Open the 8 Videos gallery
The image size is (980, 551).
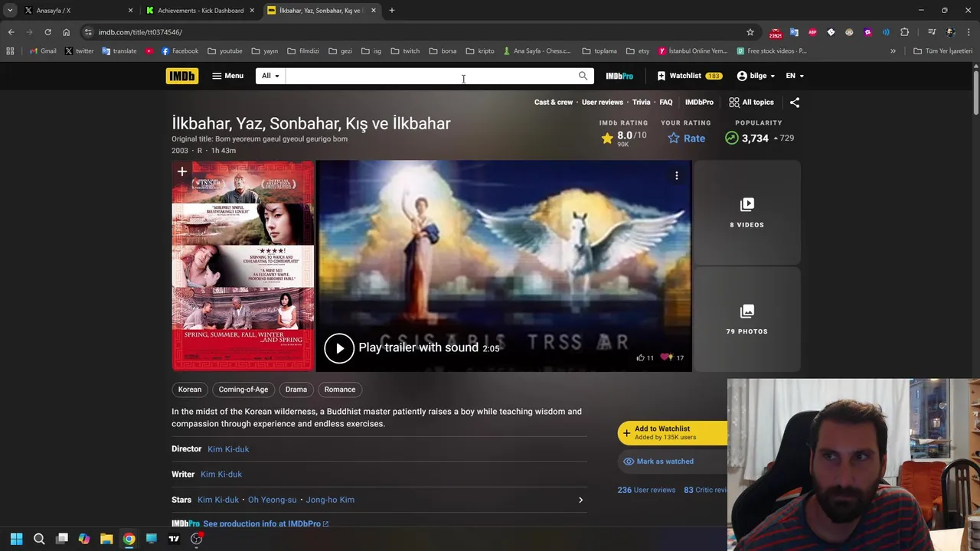click(x=746, y=212)
